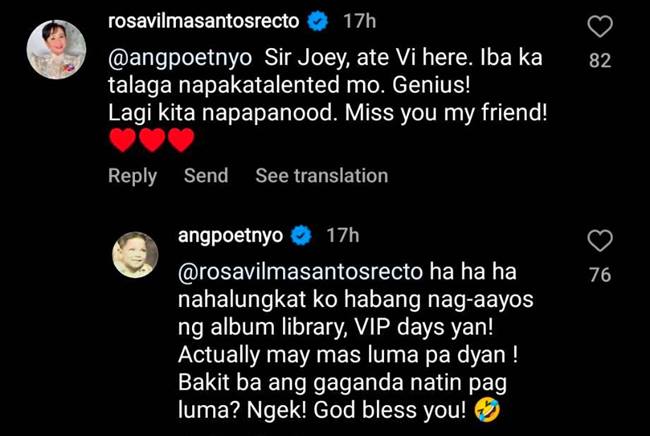Click the 17h timestamp on angpoetnyo reply

tap(342, 235)
